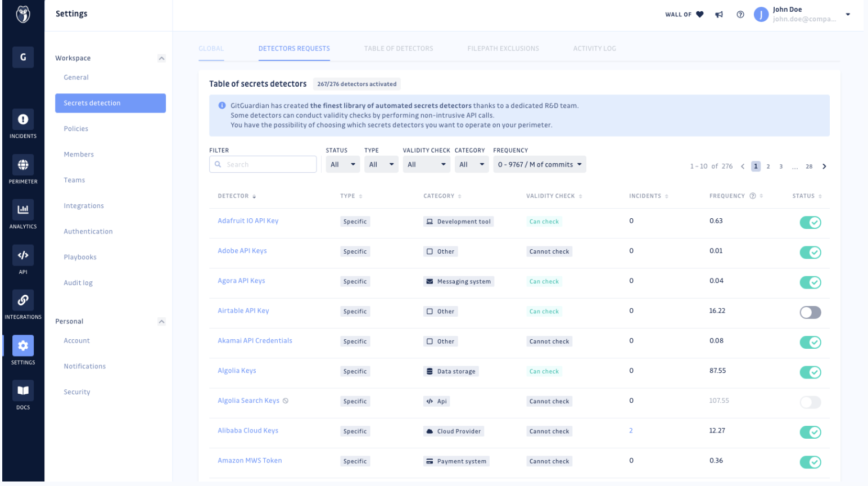Open the Alibaba Cloud Keys detector
The height and width of the screenshot is (486, 868).
248,430
